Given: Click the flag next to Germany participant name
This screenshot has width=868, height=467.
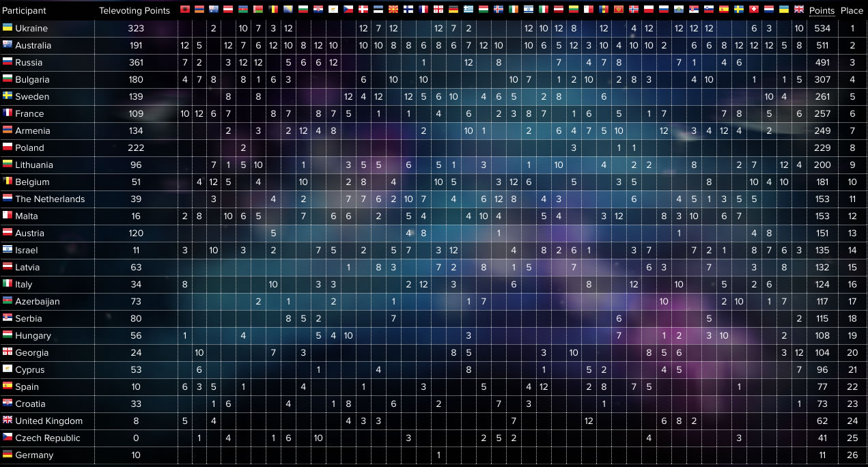Looking at the screenshot, I should click(7, 454).
